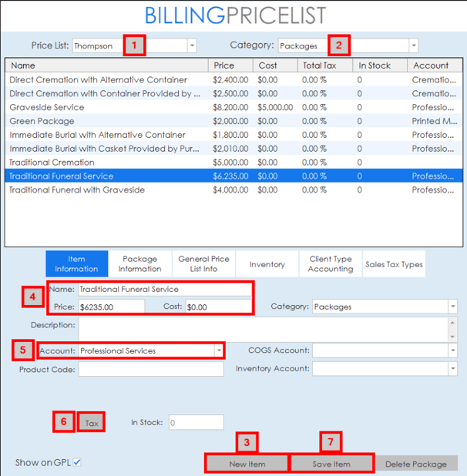
Task: Click the New Item button
Action: (247, 464)
